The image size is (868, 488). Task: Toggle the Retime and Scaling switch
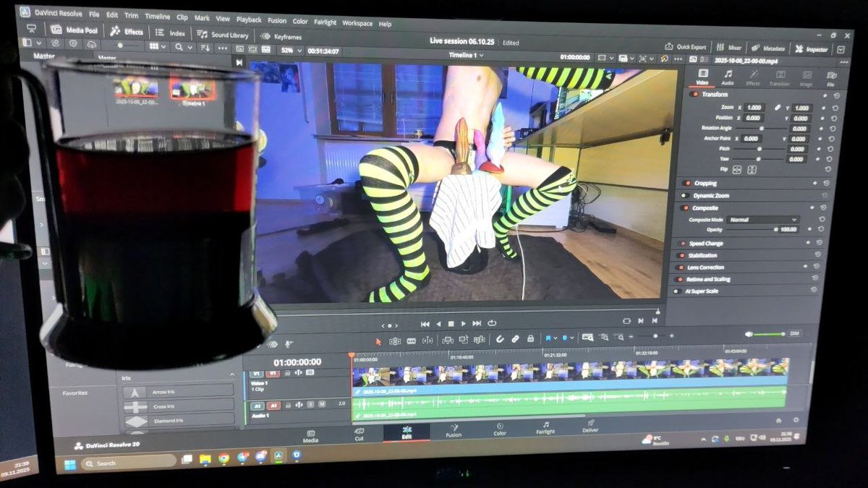pyautogui.click(x=678, y=278)
